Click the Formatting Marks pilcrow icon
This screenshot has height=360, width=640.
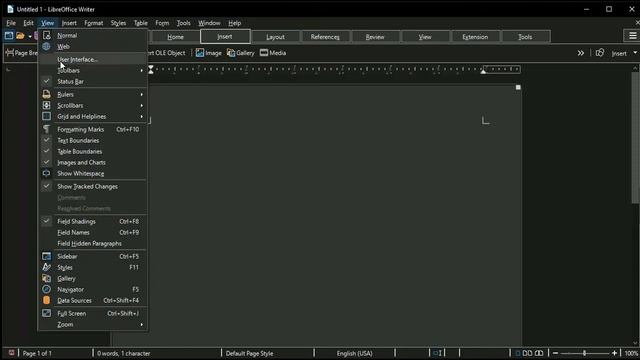tap(47, 129)
